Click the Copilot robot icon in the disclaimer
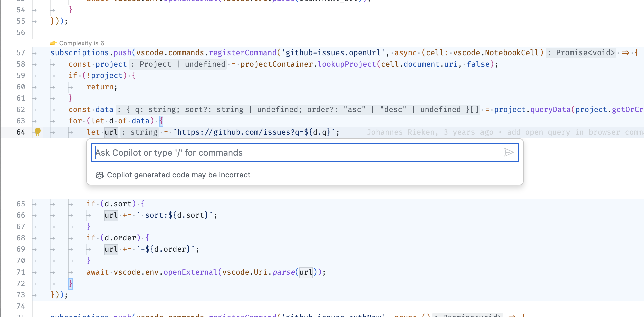Screen dimensions: 644x317 pos(99,175)
